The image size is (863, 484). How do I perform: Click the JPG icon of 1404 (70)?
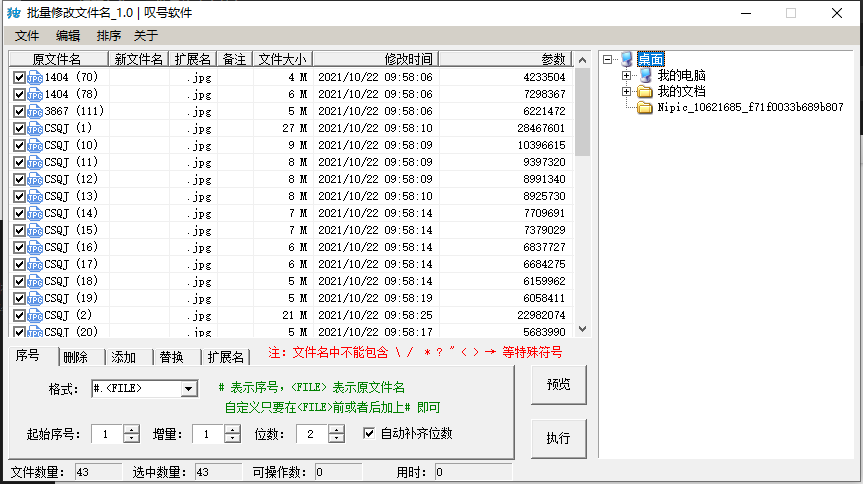tap(35, 78)
